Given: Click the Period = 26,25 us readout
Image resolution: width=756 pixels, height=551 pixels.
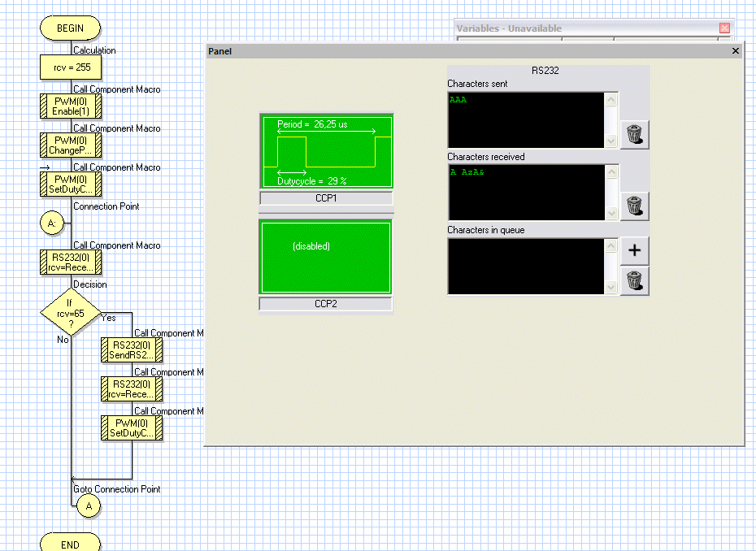Looking at the screenshot, I should [312, 124].
